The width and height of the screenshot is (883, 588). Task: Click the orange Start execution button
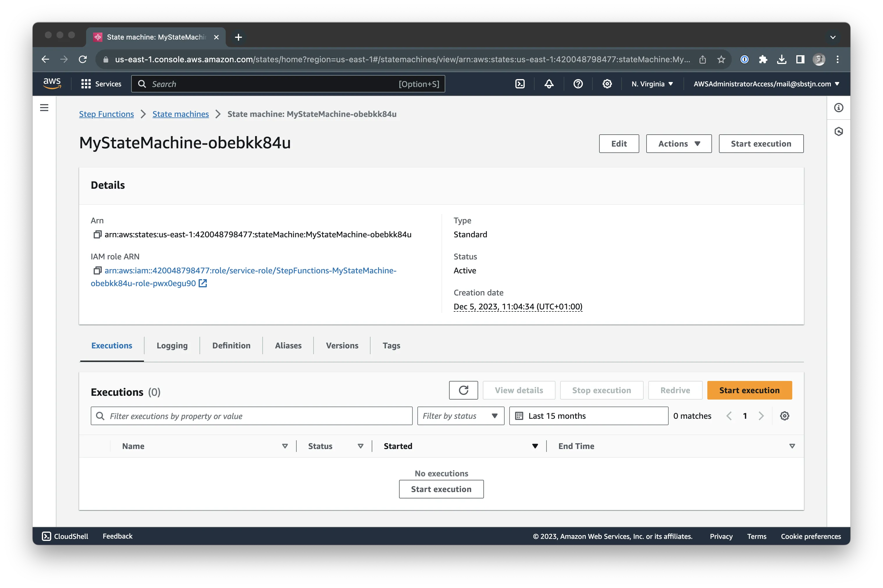pyautogui.click(x=749, y=390)
